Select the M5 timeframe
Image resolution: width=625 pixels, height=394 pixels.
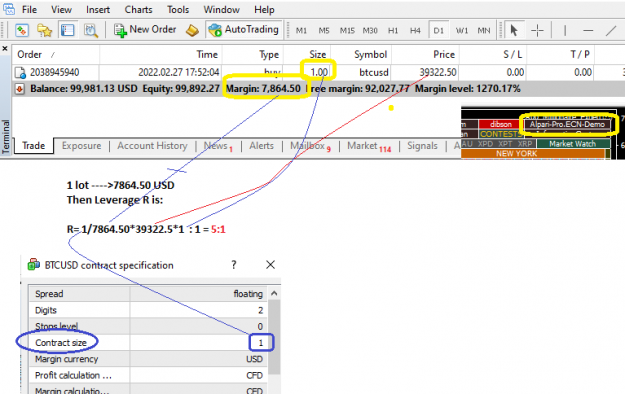pyautogui.click(x=324, y=31)
